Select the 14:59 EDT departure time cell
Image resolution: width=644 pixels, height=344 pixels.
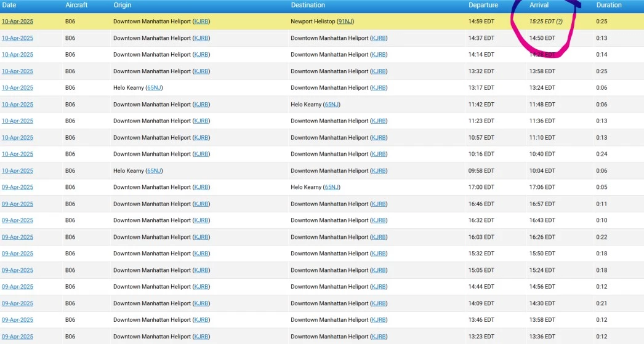(x=481, y=22)
